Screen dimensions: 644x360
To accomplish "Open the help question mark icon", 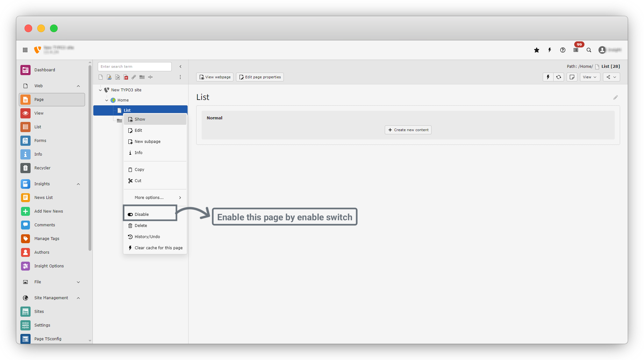I will [563, 50].
